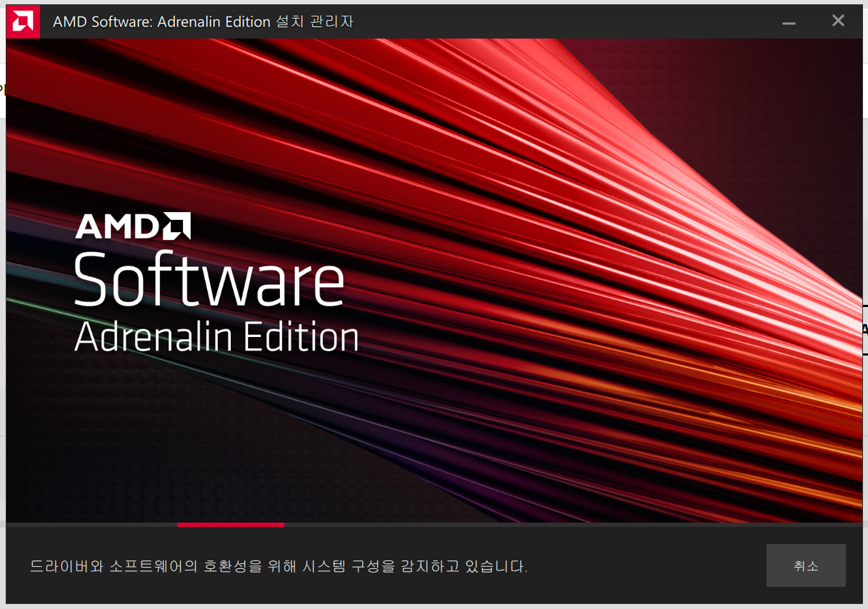Click empty status panel area left of 취소
Viewport: 868px width, 609px height.
(x=643, y=567)
